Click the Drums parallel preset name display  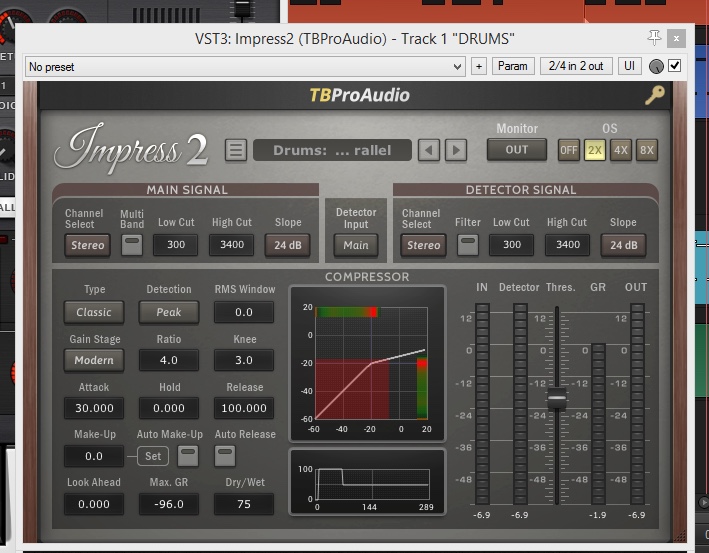pyautogui.click(x=332, y=150)
